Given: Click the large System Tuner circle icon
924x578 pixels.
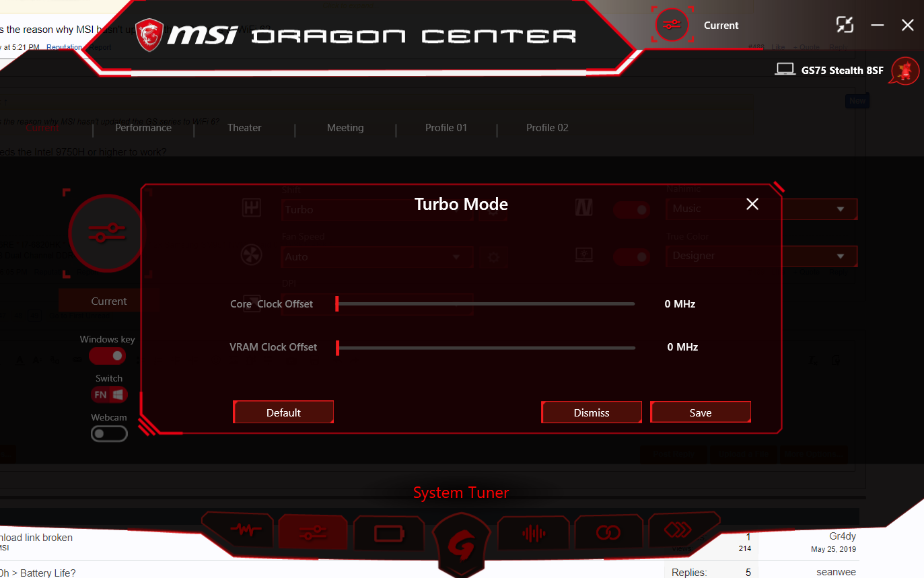Looking at the screenshot, I should [x=107, y=233].
